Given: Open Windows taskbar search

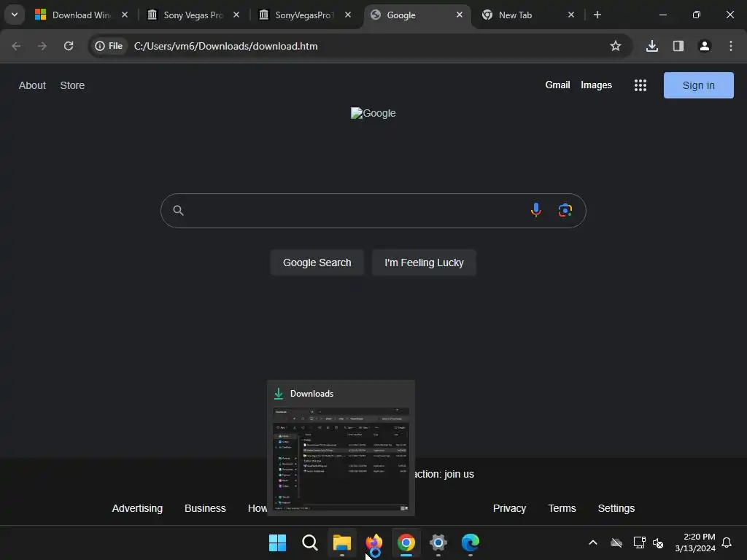Looking at the screenshot, I should pos(309,542).
